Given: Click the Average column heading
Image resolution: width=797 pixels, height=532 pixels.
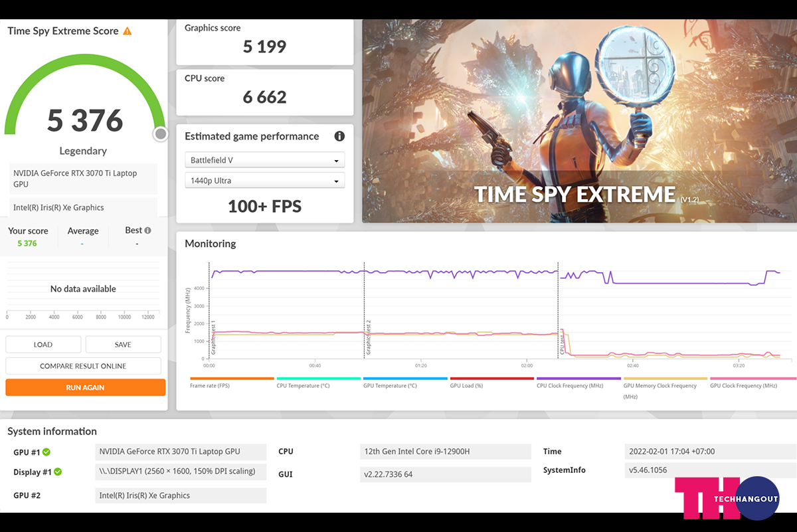Looking at the screenshot, I should coord(83,231).
